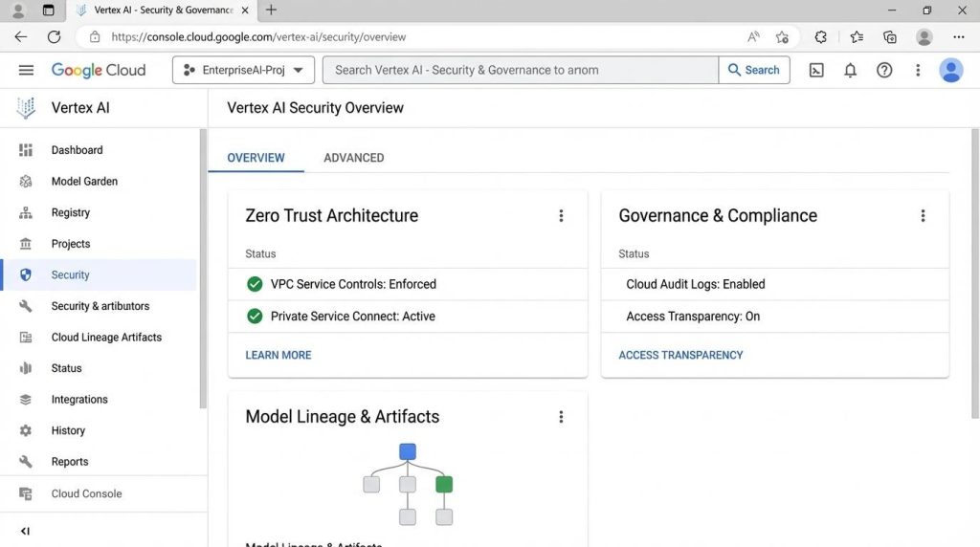
Task: Expand the EnterpriseAI-Proj project selector
Action: point(244,70)
